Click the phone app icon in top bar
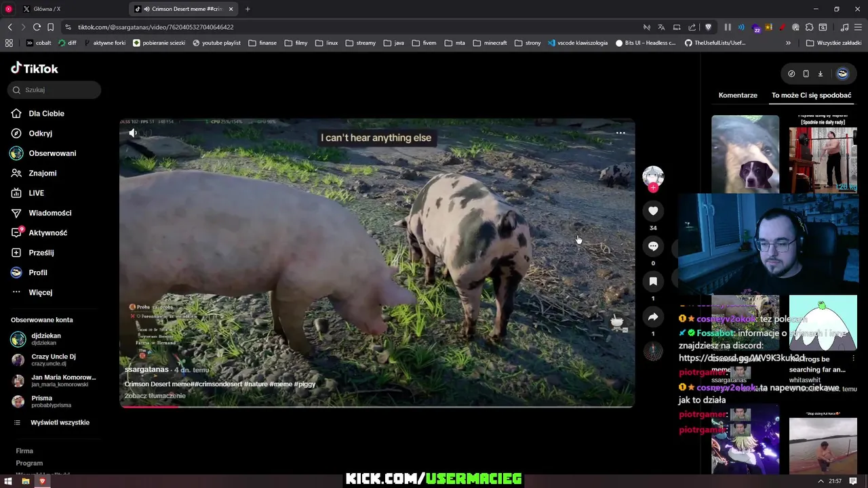Viewport: 868px width, 488px height. tap(806, 73)
